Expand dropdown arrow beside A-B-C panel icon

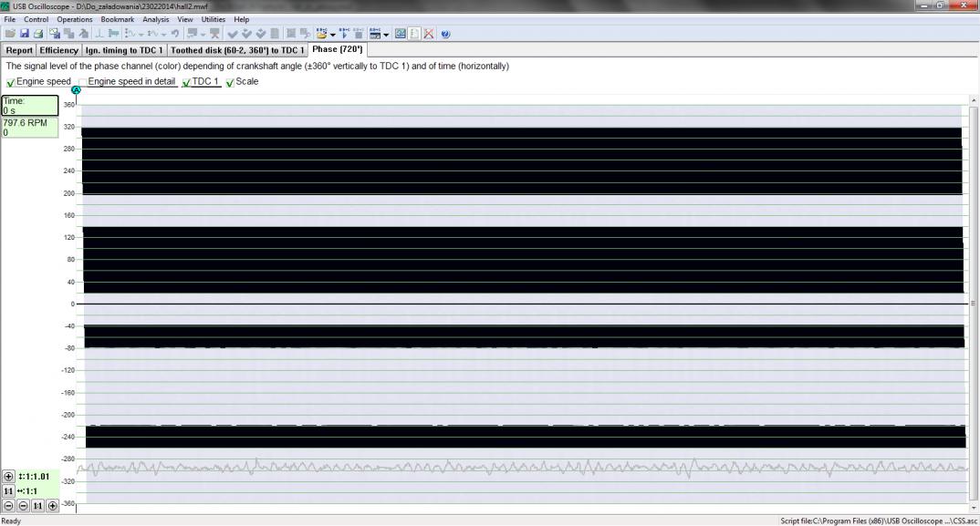386,35
